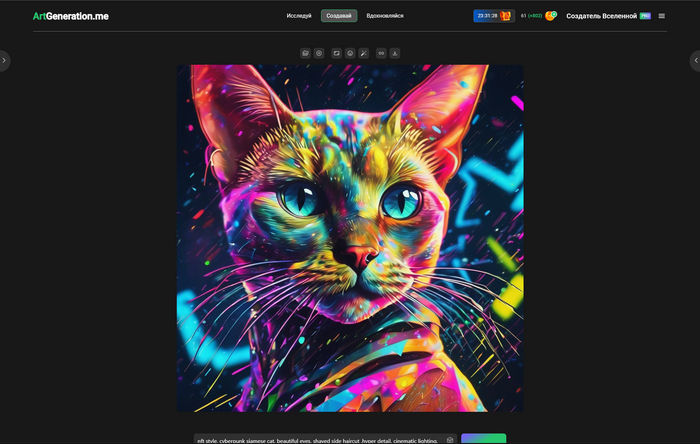Image resolution: width=700 pixels, height=444 pixels.
Task: Open the Создатель Вселенной profile name
Action: 601,16
